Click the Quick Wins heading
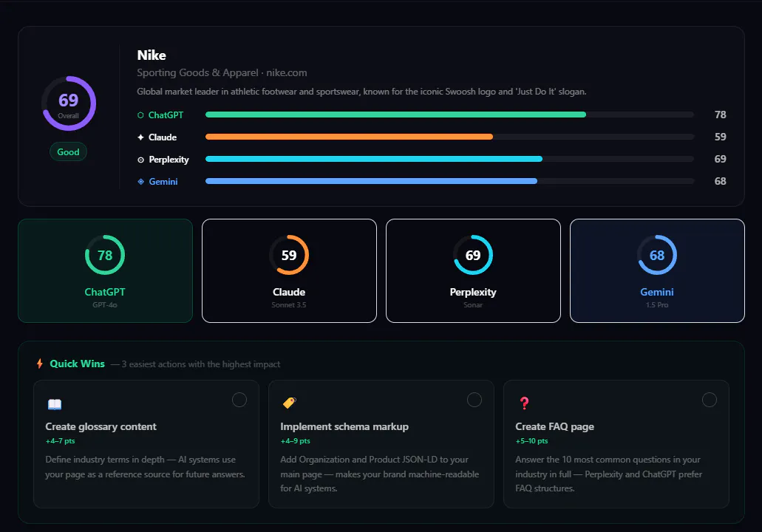Screen dimensions: 762x532 tap(78, 364)
